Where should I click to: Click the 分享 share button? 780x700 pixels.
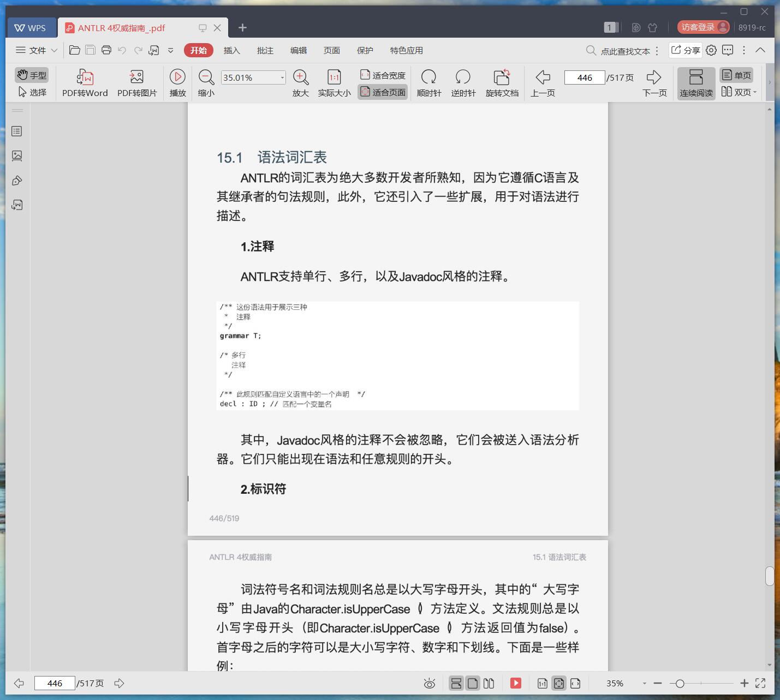tap(686, 50)
